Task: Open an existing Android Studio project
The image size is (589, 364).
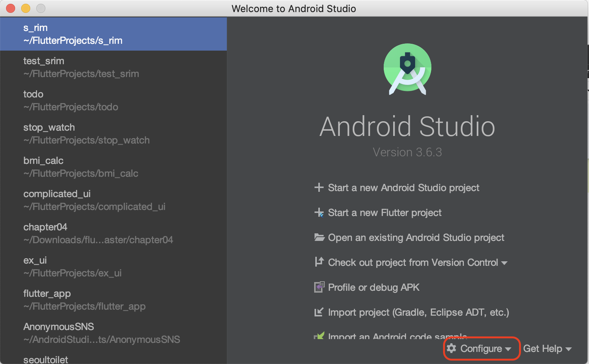Action: 416,238
